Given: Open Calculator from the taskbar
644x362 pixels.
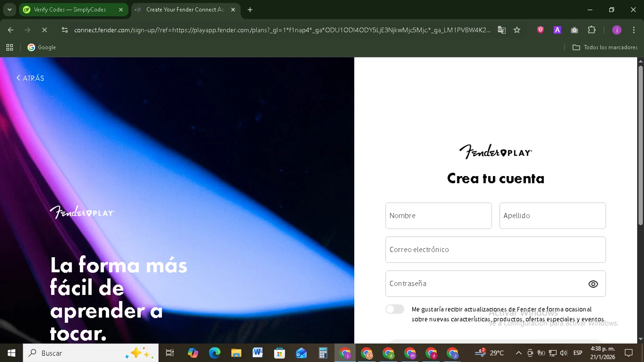Looking at the screenshot, I should pos(323,353).
